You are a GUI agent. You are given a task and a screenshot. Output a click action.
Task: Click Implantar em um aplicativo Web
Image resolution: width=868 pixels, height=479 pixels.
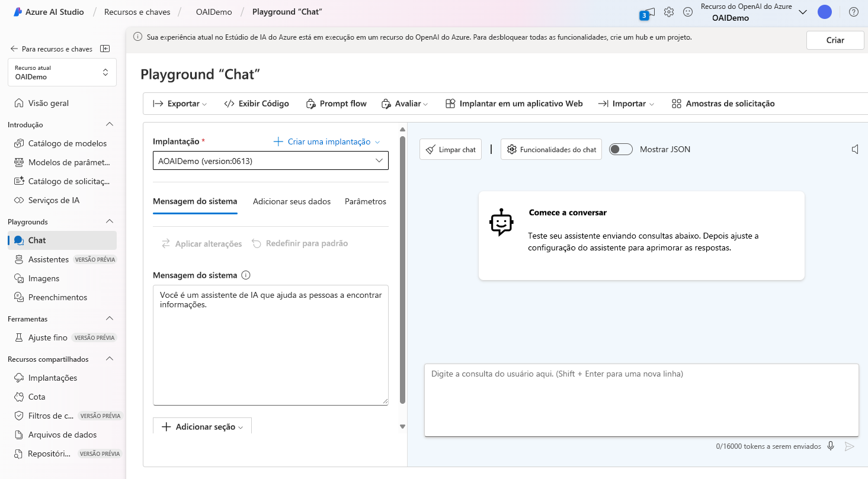point(514,104)
